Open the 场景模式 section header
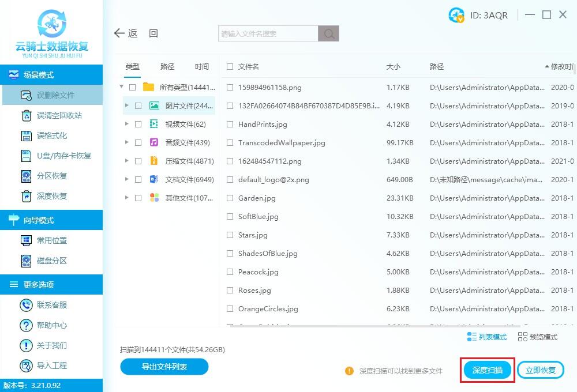Viewport: 577px width, 392px height. coord(51,74)
